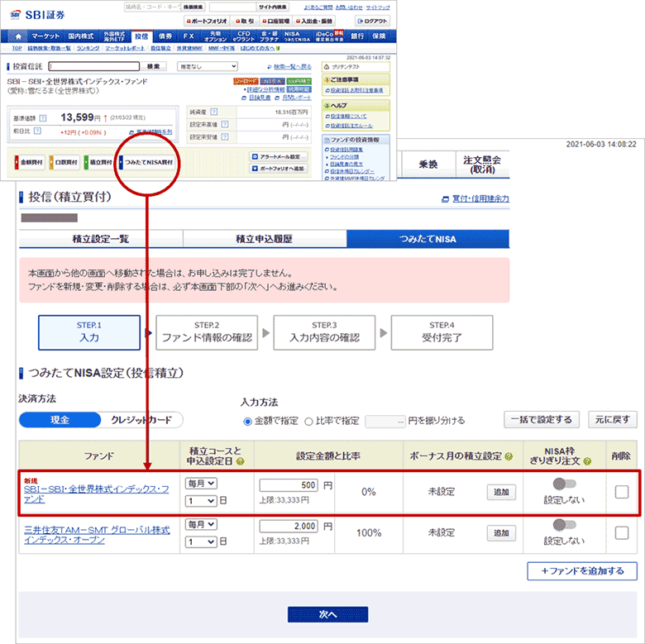The height and width of the screenshot is (644, 645).
Task: Open help icon next to 設定来安値
Action: [x=225, y=136]
